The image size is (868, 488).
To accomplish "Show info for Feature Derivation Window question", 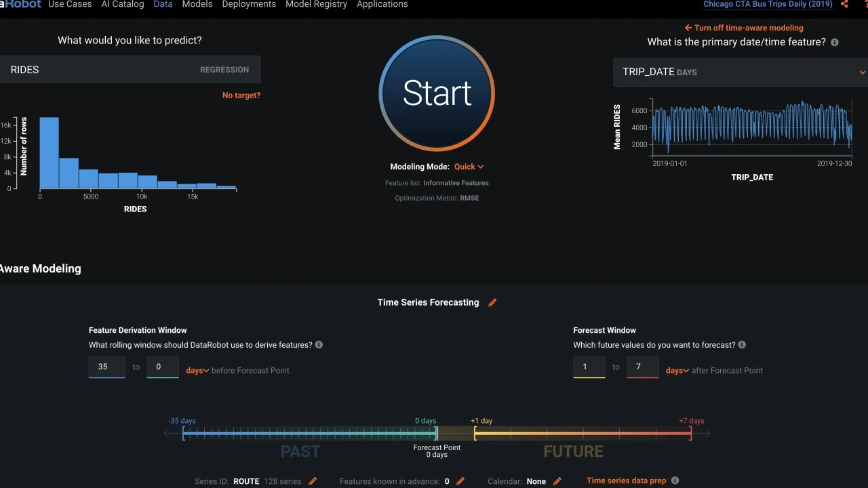I will tap(319, 345).
